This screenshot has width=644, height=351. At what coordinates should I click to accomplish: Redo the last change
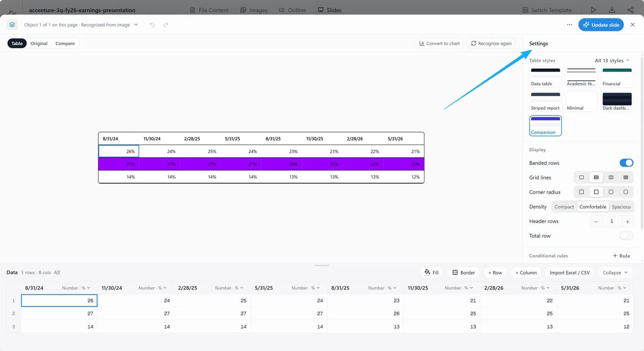166,25
